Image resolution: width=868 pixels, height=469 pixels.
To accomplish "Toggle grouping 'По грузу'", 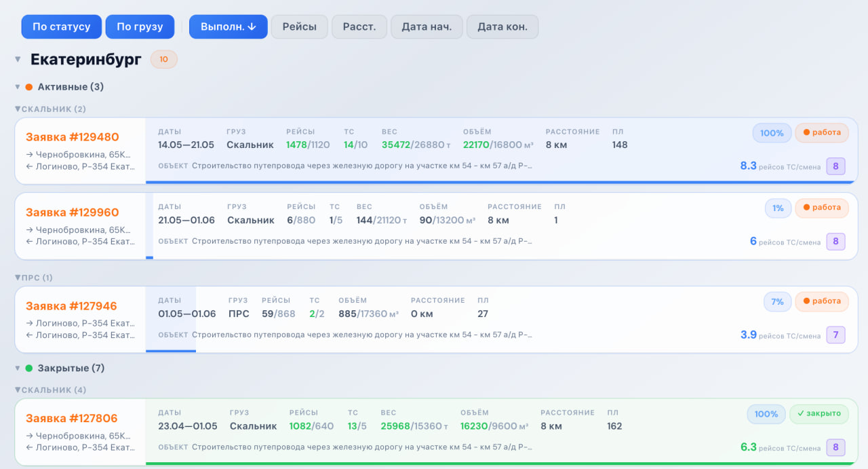I will 140,26.
